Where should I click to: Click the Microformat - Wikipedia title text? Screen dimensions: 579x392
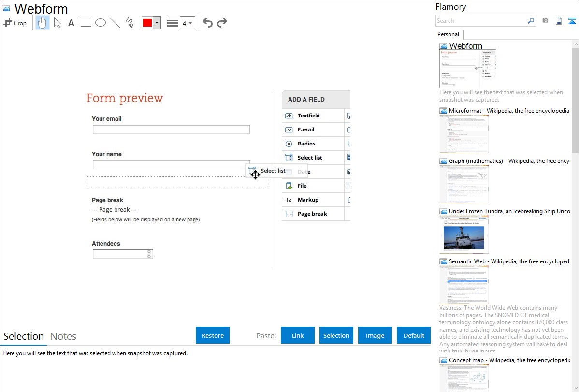point(509,111)
